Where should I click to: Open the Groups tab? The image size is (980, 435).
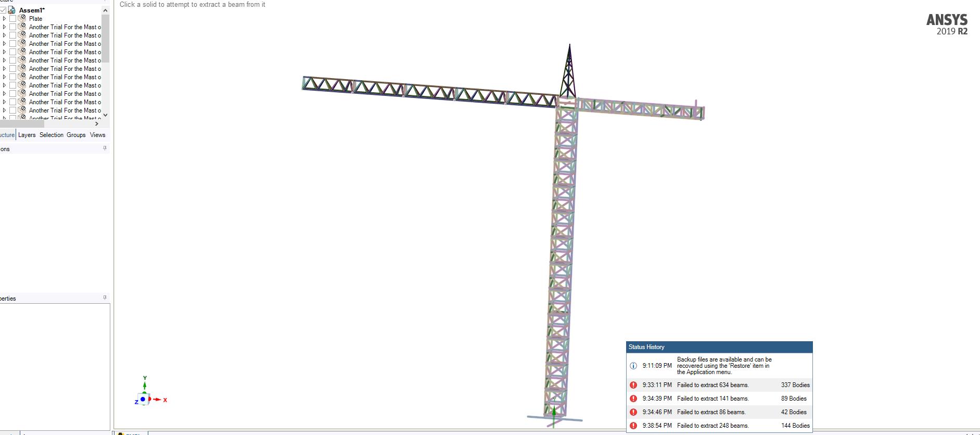click(x=76, y=135)
